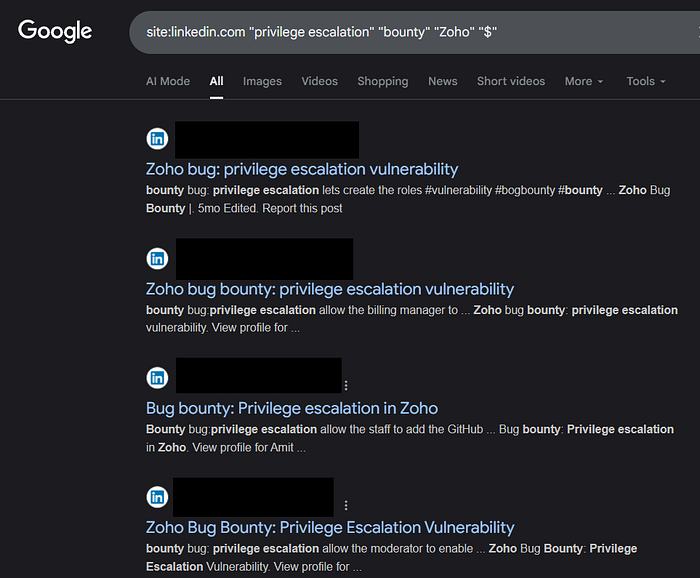
Task: Click LinkedIn favicon of second search result
Action: pos(157,259)
